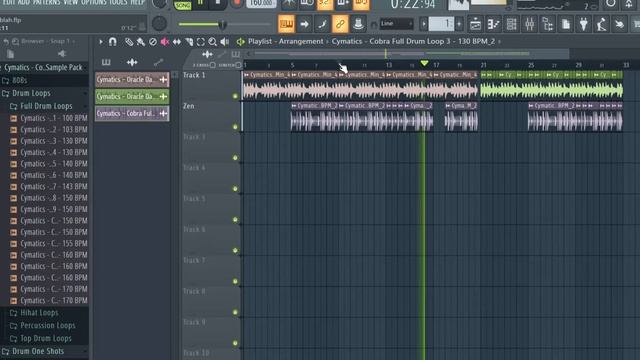Click the speaker icon in browser header

tap(62, 54)
